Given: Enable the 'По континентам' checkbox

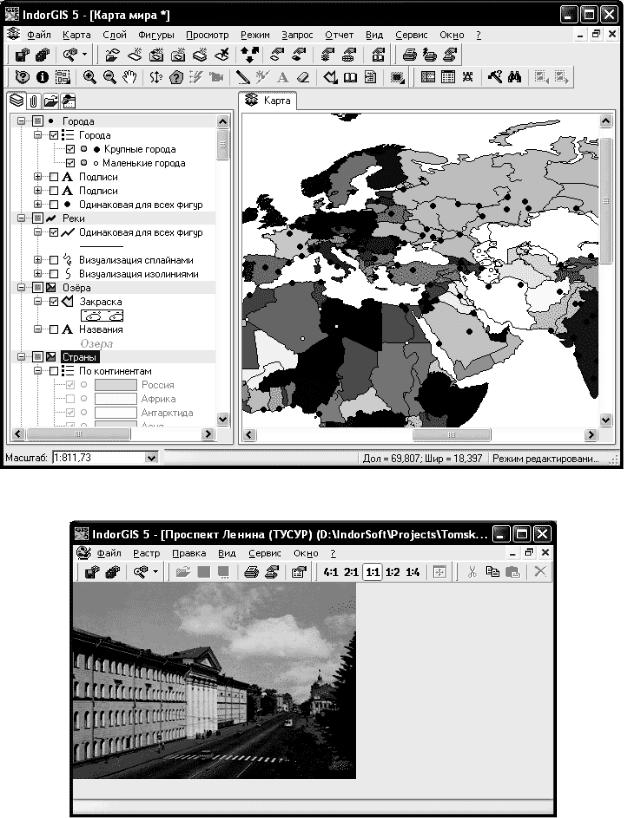Looking at the screenshot, I should click(53, 371).
